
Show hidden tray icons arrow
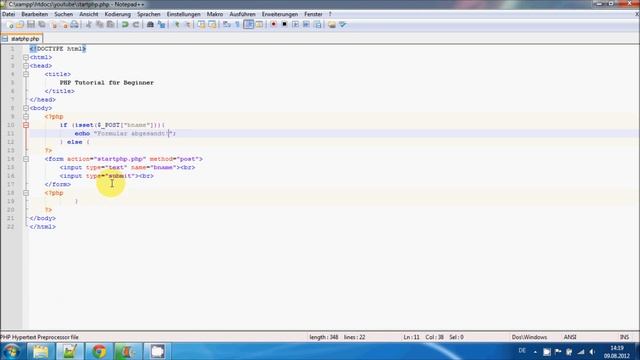tap(535, 351)
